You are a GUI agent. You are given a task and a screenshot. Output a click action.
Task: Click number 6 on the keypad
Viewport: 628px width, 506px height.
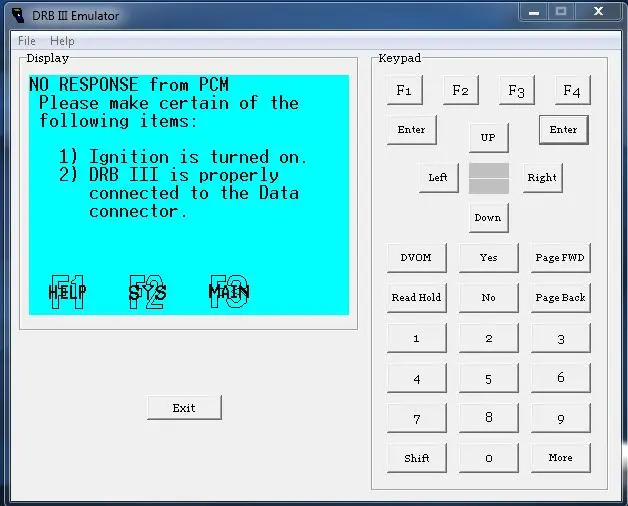point(561,378)
